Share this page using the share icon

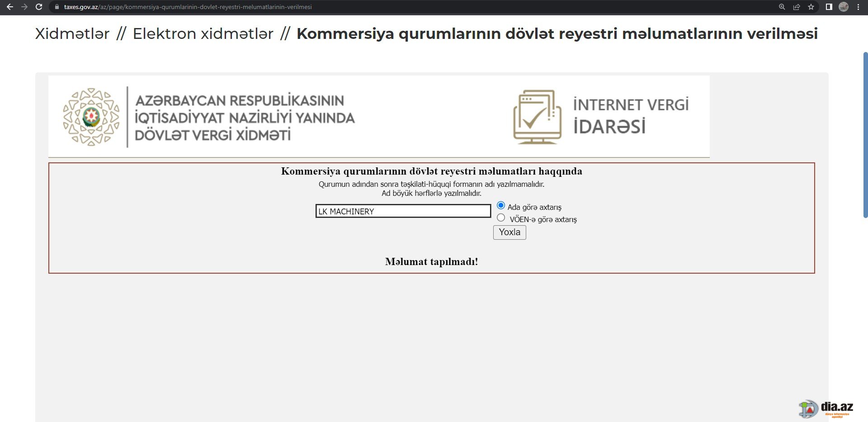[797, 7]
